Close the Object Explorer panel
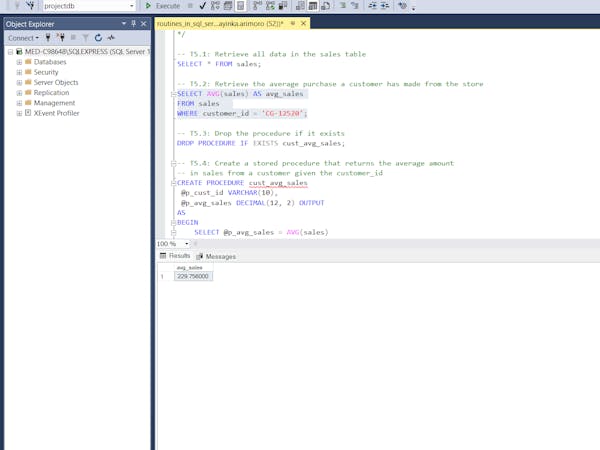This screenshot has width=600, height=450. point(143,24)
